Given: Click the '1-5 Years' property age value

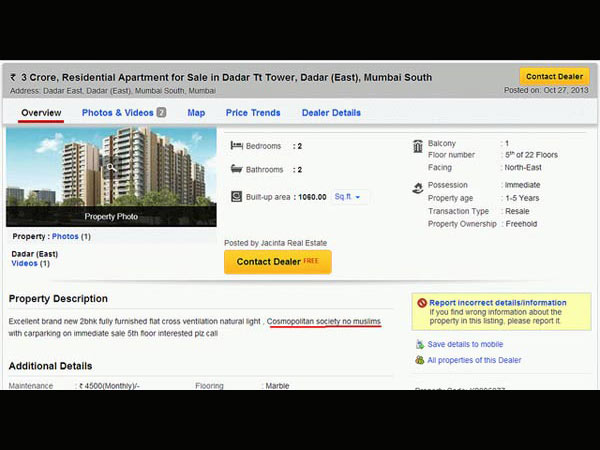Looking at the screenshot, I should pyautogui.click(x=522, y=198).
